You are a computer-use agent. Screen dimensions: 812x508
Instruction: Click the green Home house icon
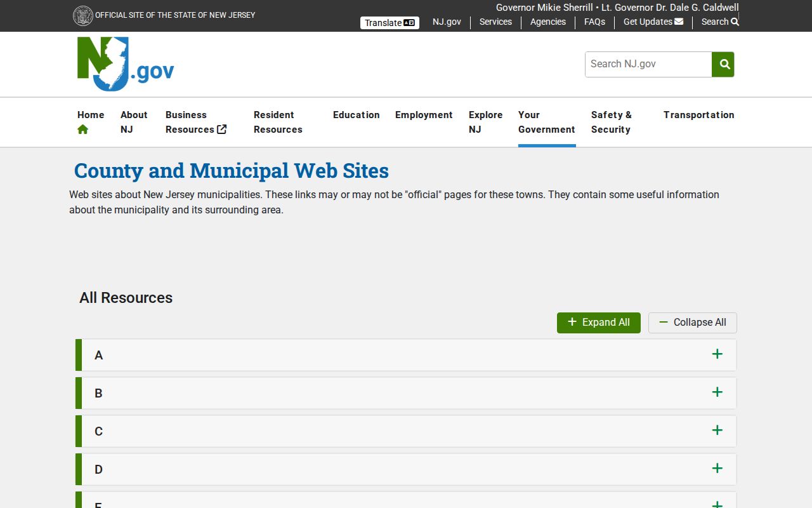point(83,130)
